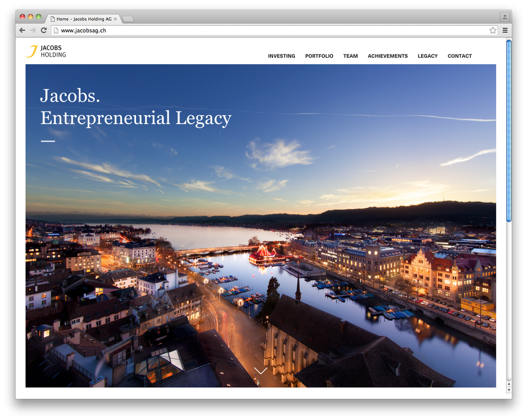Bookmark this page with the star icon
This screenshot has height=420, width=527.
[493, 30]
